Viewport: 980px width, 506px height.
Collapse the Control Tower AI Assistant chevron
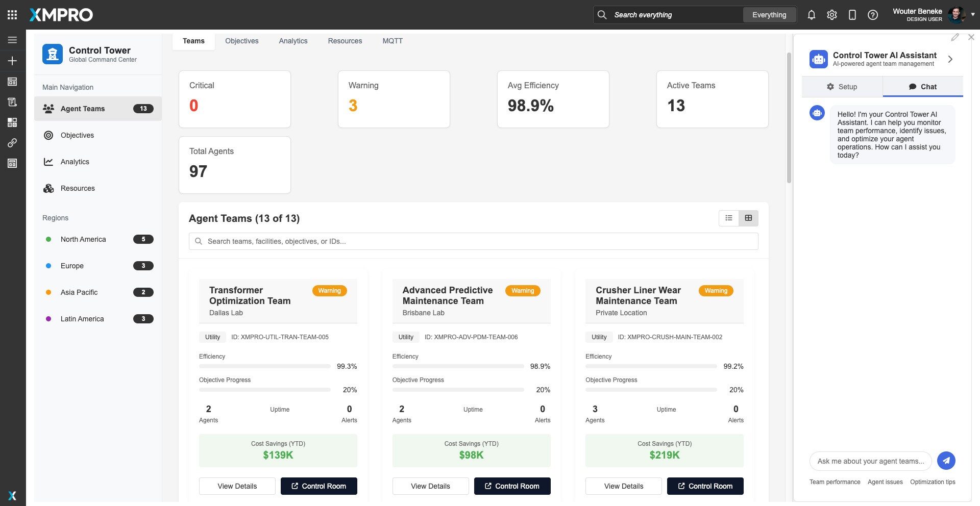950,59
